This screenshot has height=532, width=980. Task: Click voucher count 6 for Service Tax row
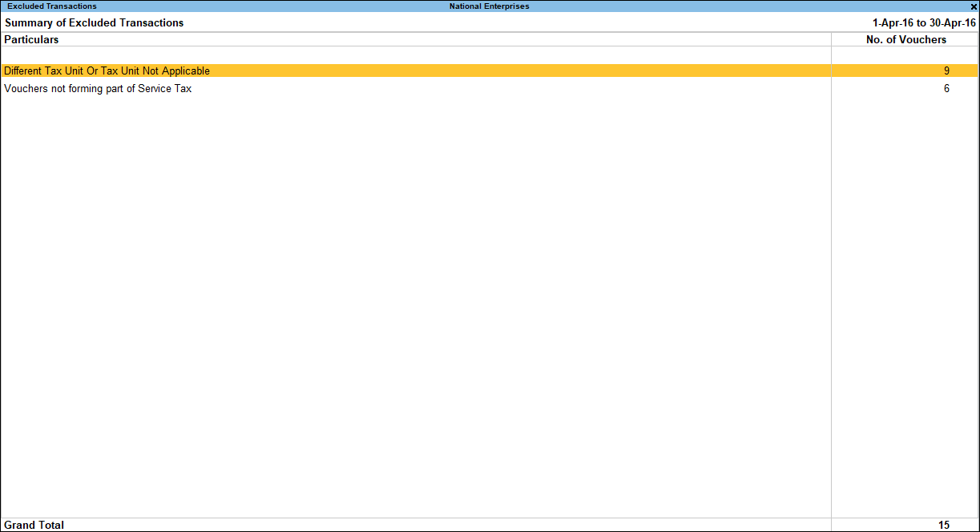[x=946, y=89]
